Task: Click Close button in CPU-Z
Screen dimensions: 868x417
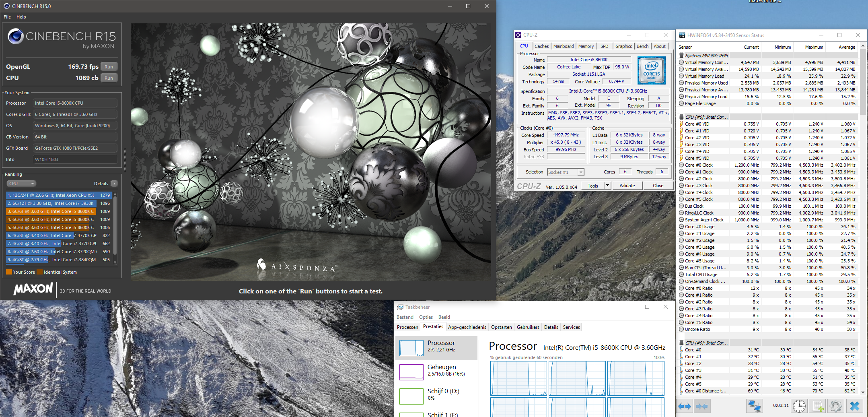Action: click(x=658, y=186)
